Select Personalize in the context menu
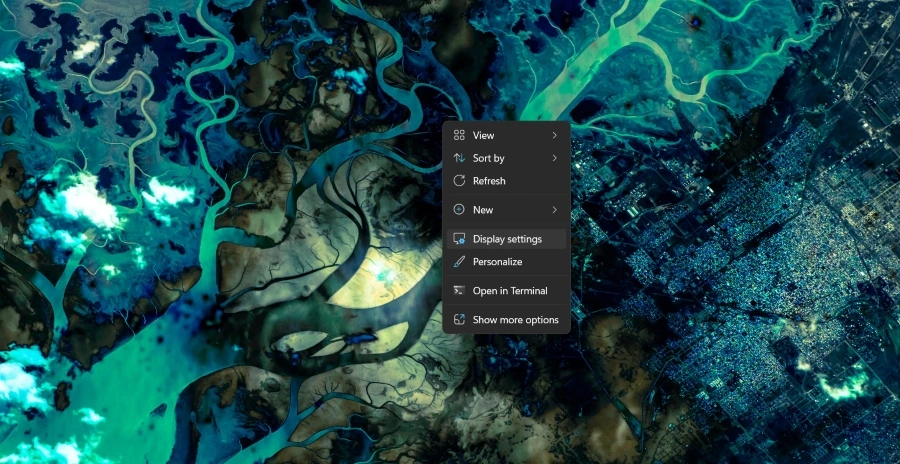 click(506, 262)
